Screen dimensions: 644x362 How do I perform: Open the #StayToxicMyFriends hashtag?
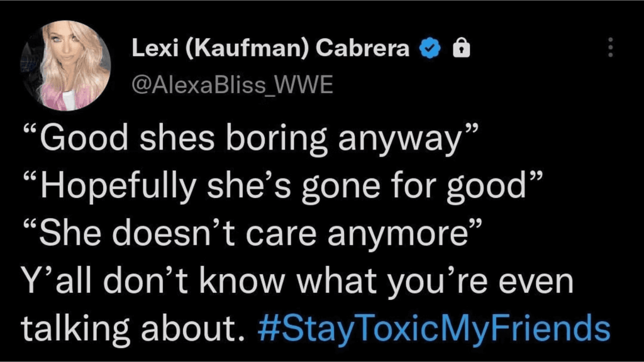click(x=433, y=327)
